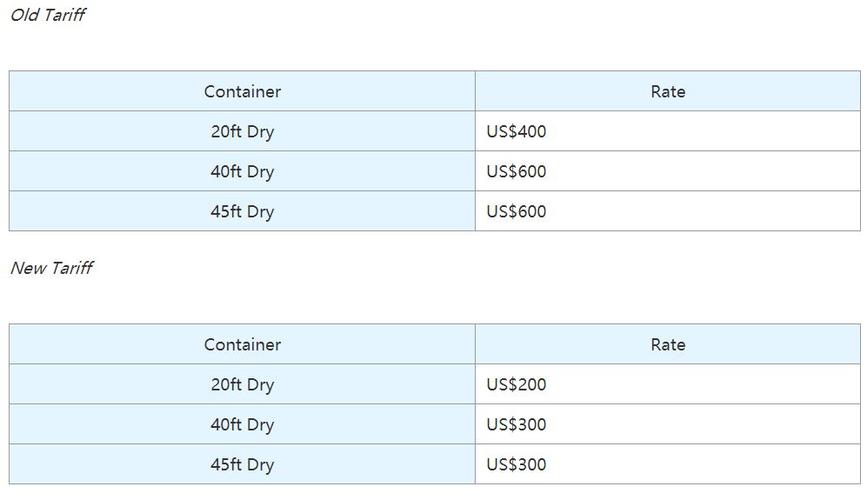Click the 20ft Dry cell in New Tariff table
This screenshot has height=500, width=867.
[242, 384]
